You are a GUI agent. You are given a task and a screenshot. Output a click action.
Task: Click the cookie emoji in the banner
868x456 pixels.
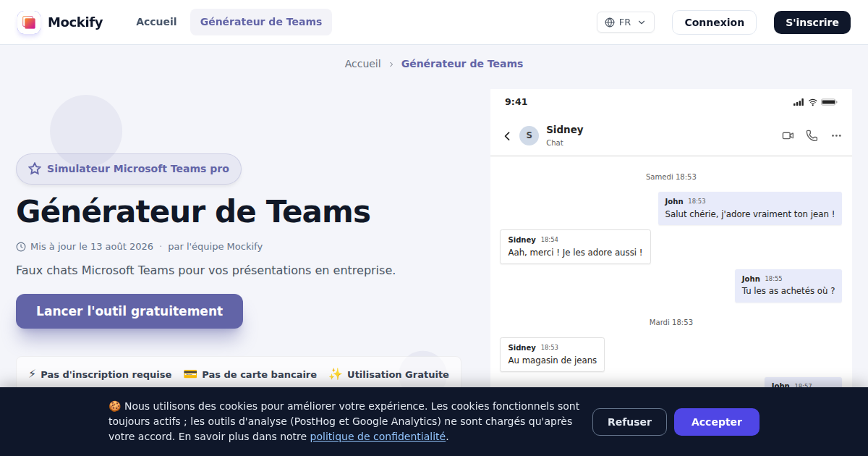click(114, 406)
